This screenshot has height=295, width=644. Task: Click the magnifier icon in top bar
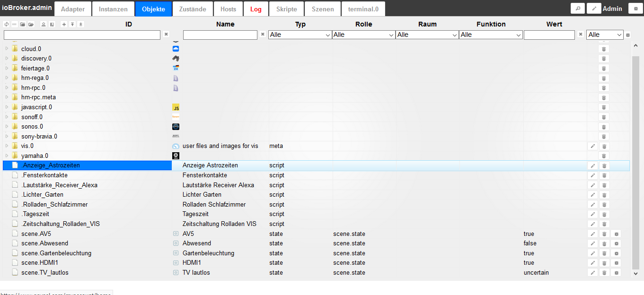578,9
